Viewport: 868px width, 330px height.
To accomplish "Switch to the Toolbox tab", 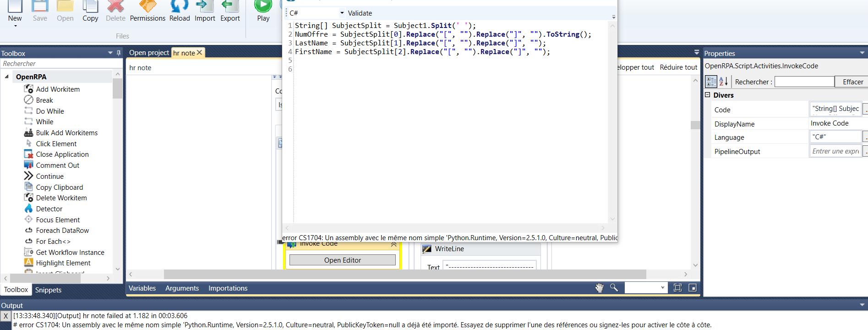I will click(16, 290).
